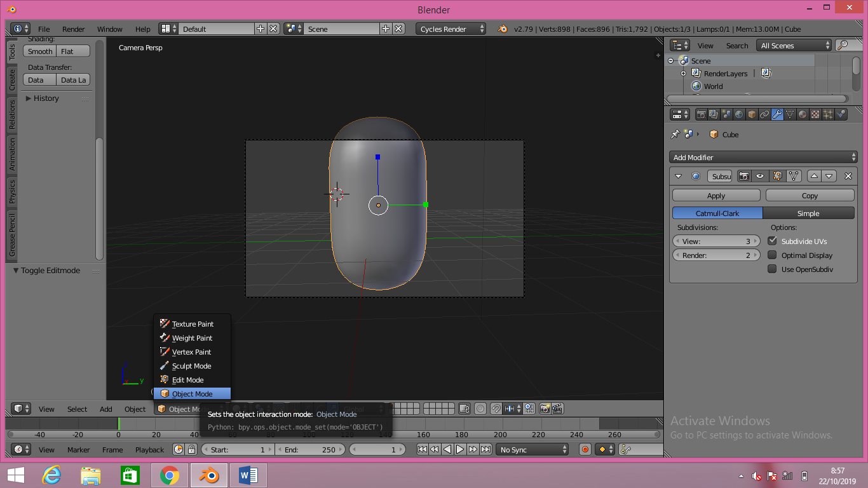This screenshot has height=488, width=868.
Task: Open the Cycles Render engine dropdown
Action: (451, 29)
